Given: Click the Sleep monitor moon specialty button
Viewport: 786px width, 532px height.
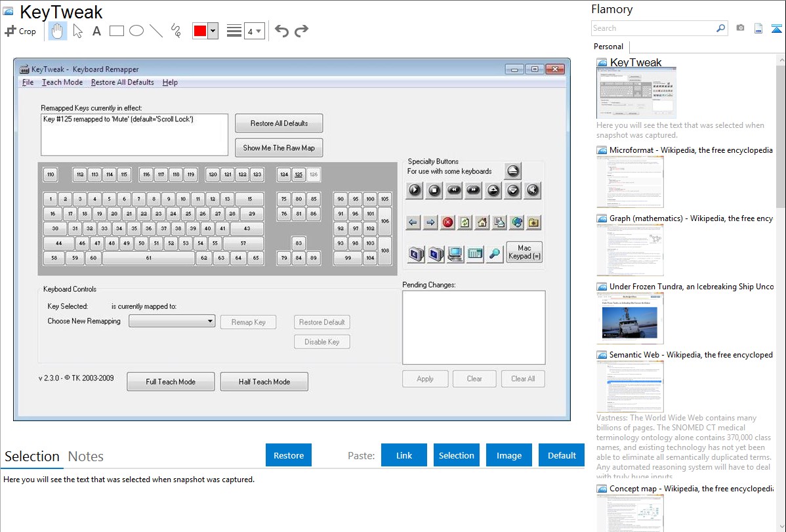Looking at the screenshot, I should [x=416, y=255].
